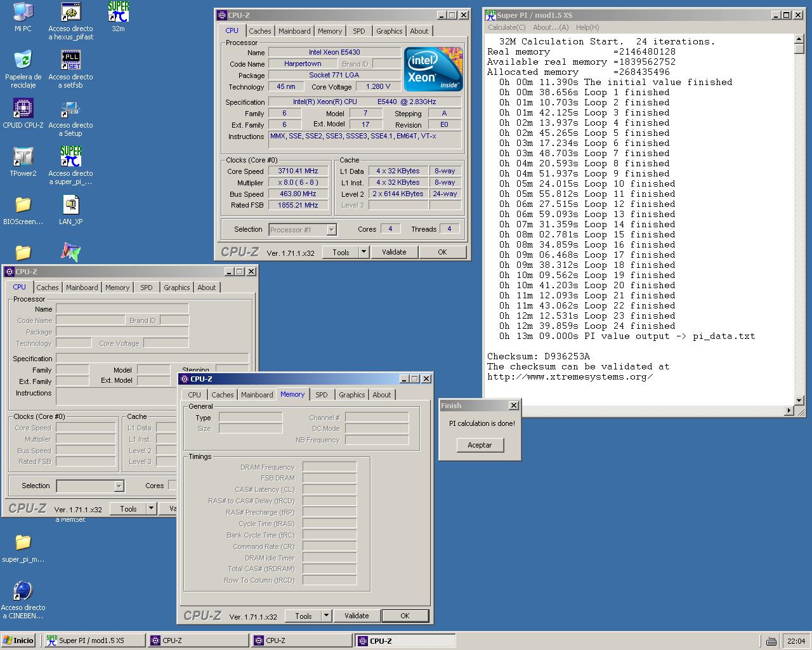Click the Super PI title bar icon
The width and height of the screenshot is (812, 650).
point(490,15)
